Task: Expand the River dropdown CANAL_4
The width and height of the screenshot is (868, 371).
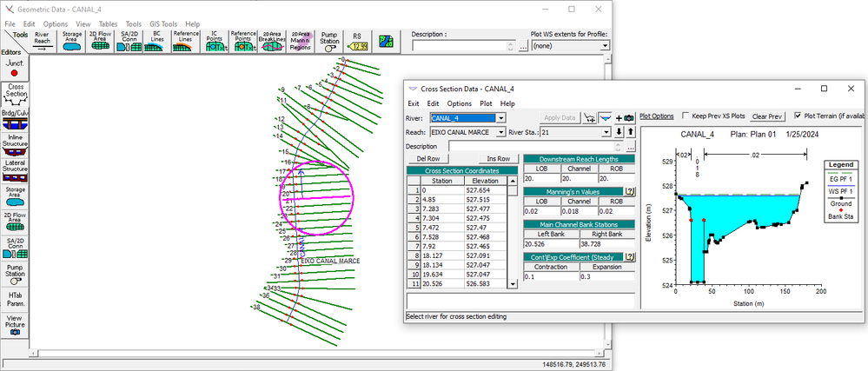Action: click(x=501, y=118)
